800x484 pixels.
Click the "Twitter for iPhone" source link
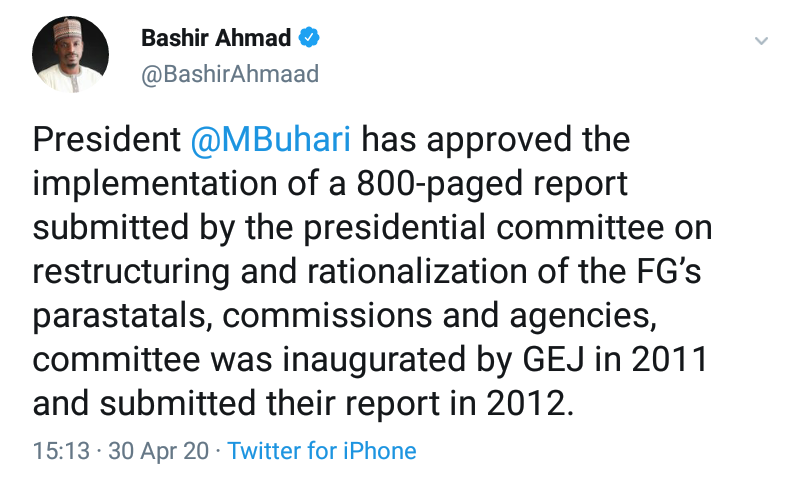point(322,451)
